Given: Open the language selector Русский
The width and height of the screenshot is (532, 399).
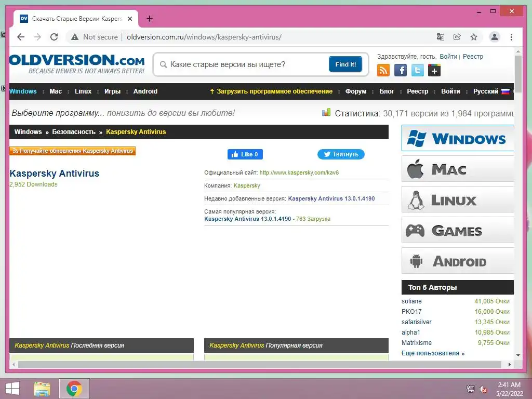Looking at the screenshot, I should pos(491,91).
